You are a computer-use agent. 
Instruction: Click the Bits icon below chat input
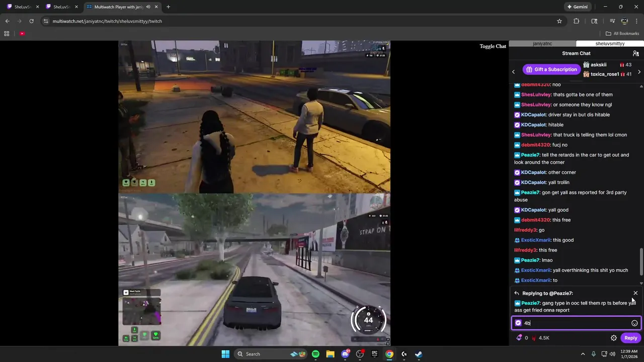519,338
